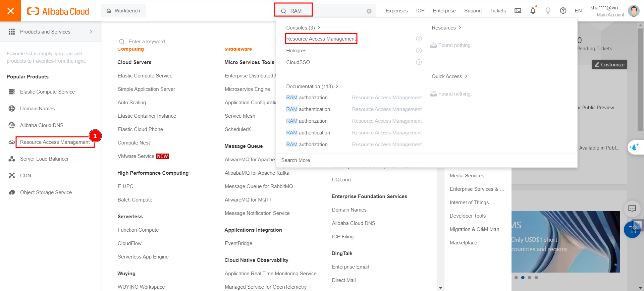Image resolution: width=644 pixels, height=291 pixels.
Task: Open the chat feedback floating icon
Action: 632,209
